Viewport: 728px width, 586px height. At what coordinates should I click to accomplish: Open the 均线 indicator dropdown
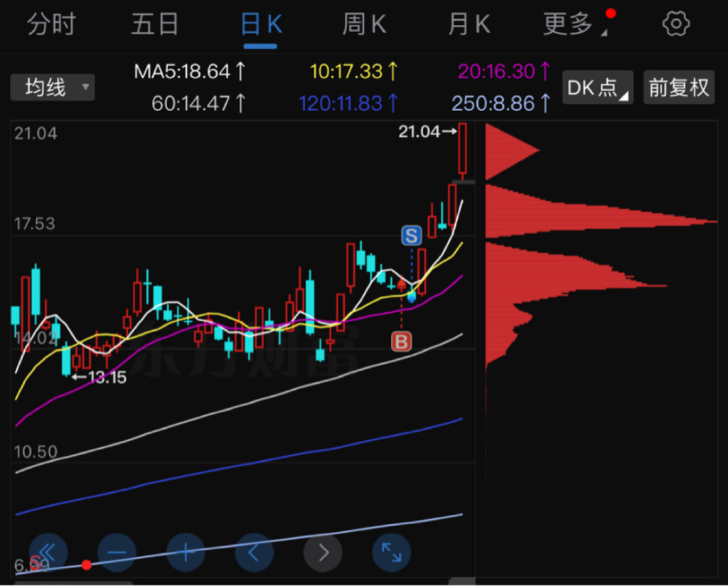(53, 87)
